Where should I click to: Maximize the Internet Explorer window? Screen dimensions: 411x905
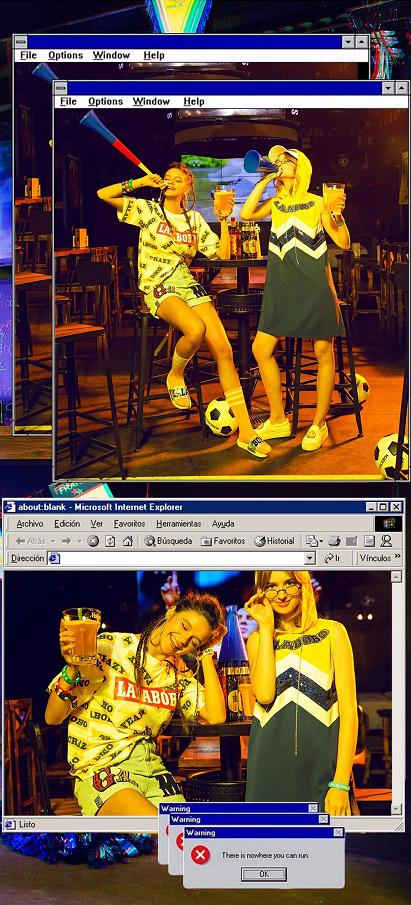pos(383,507)
